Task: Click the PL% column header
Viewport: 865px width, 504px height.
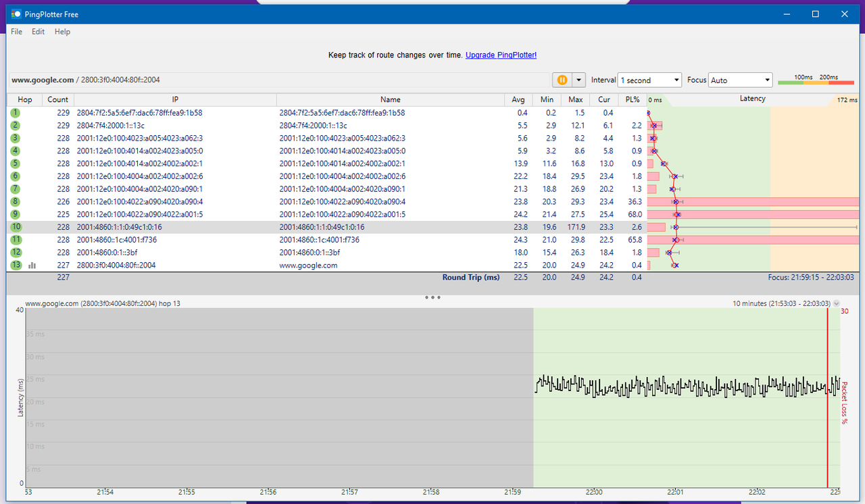Action: (x=633, y=99)
